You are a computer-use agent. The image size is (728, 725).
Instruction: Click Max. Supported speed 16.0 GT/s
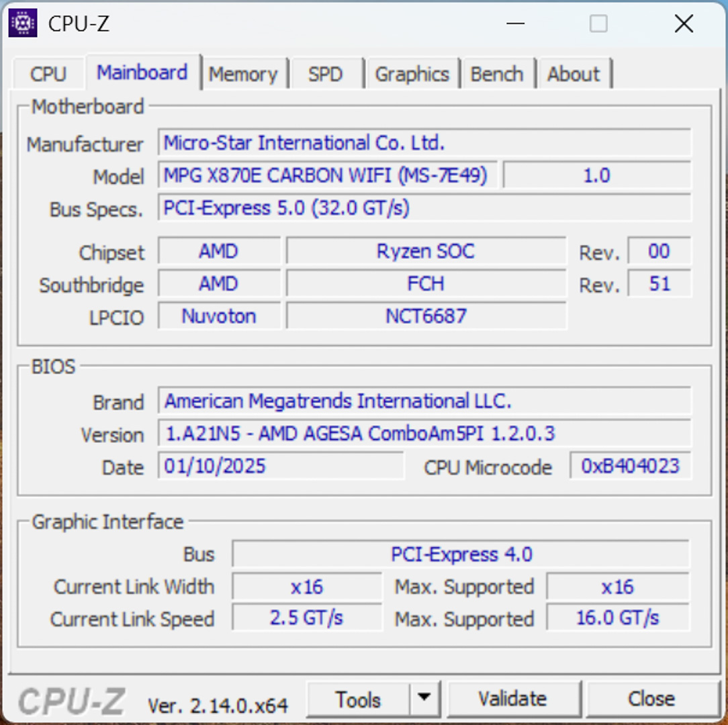619,618
